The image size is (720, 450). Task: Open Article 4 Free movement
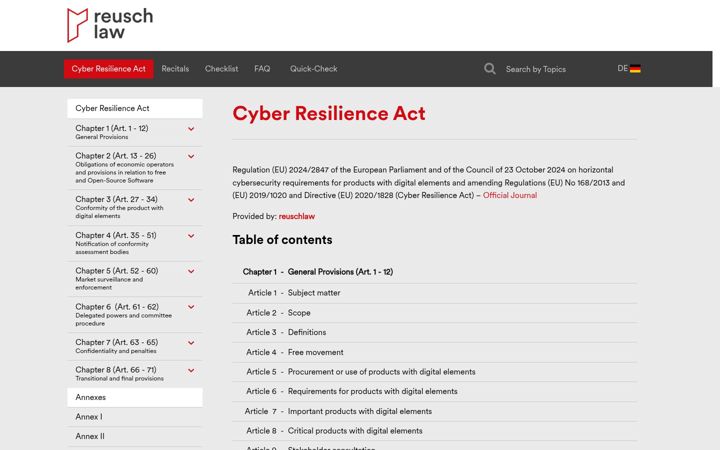434,353
